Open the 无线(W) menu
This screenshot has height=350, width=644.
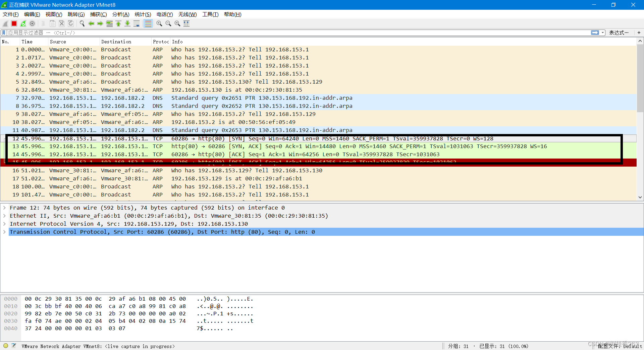pyautogui.click(x=187, y=14)
